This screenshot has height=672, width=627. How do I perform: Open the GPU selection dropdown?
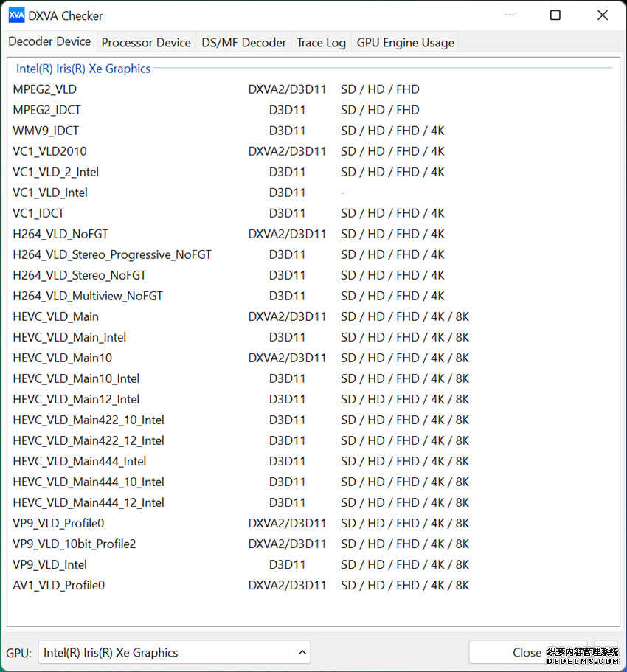click(x=174, y=652)
